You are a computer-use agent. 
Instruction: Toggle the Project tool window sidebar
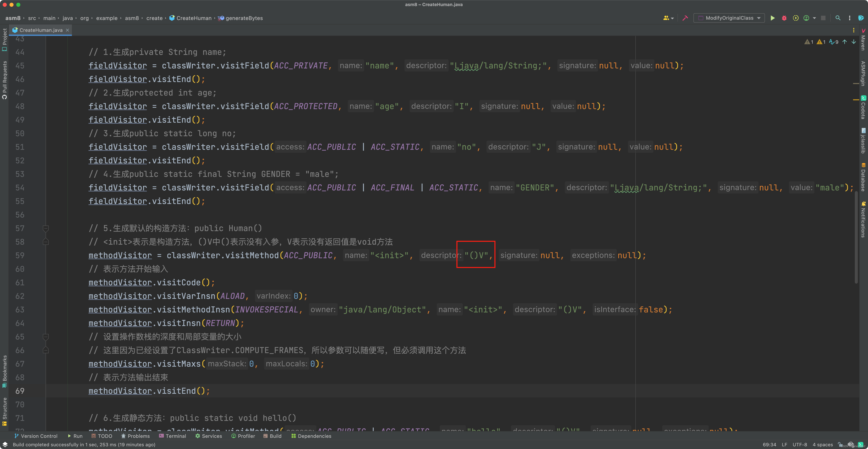tap(4, 39)
